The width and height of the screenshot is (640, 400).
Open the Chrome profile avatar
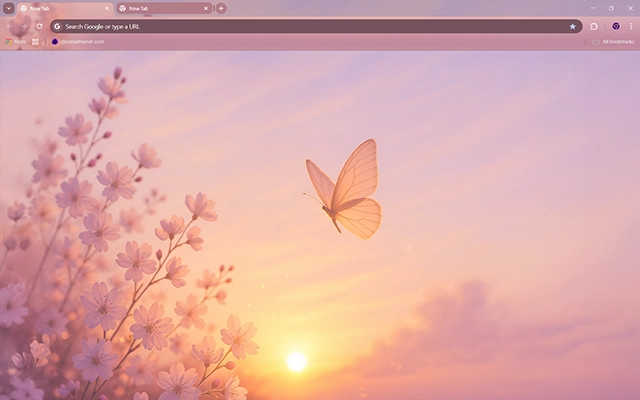click(x=616, y=27)
